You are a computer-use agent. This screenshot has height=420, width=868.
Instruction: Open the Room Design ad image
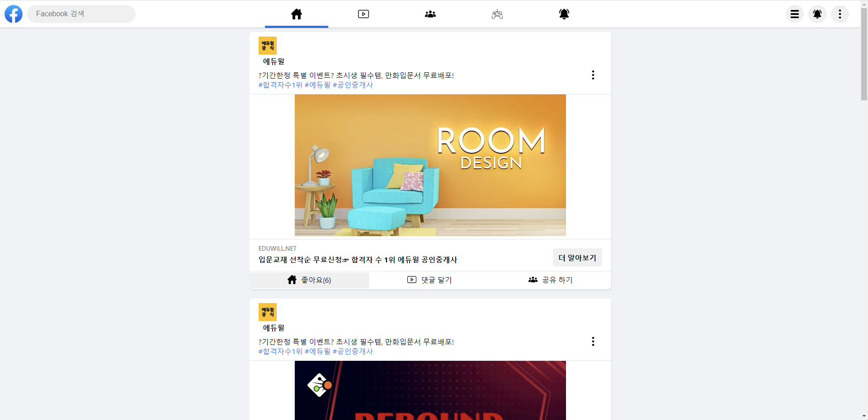430,165
